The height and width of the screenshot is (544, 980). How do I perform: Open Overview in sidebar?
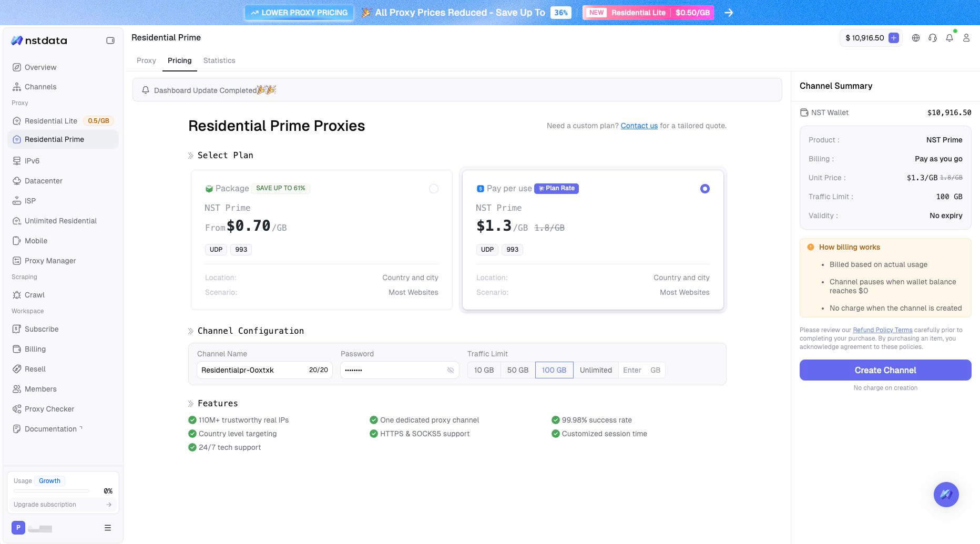point(63,67)
